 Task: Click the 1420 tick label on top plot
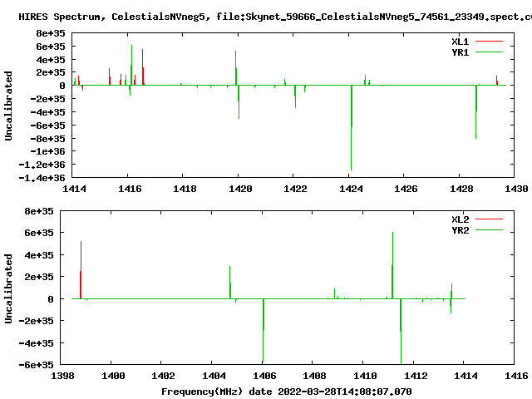(240, 189)
